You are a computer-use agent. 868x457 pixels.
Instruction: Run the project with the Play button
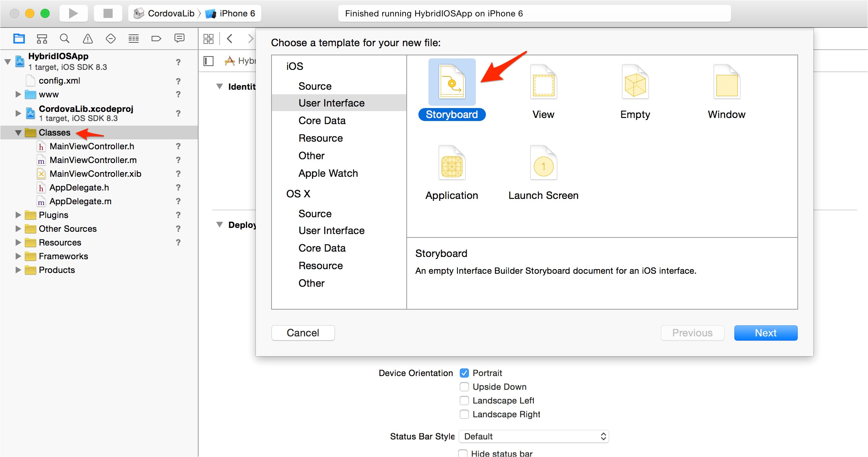[73, 13]
